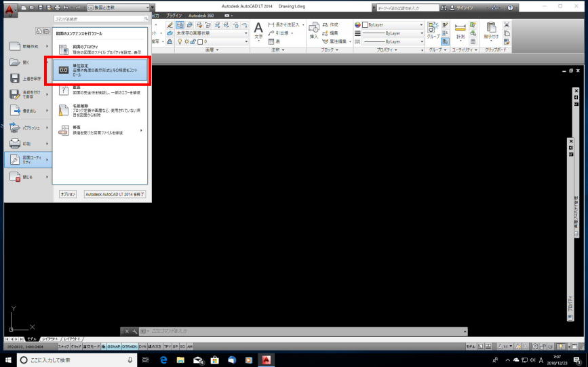Show open documents icon in application menu
Viewport: 588px width, 367px height.
point(46,31)
